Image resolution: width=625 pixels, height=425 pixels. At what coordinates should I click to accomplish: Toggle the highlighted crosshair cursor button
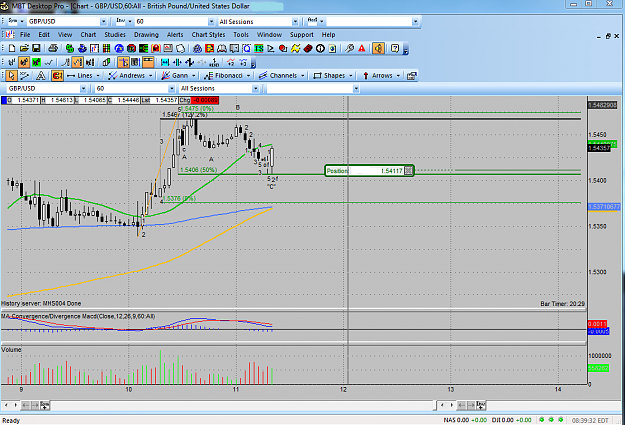click(x=123, y=62)
